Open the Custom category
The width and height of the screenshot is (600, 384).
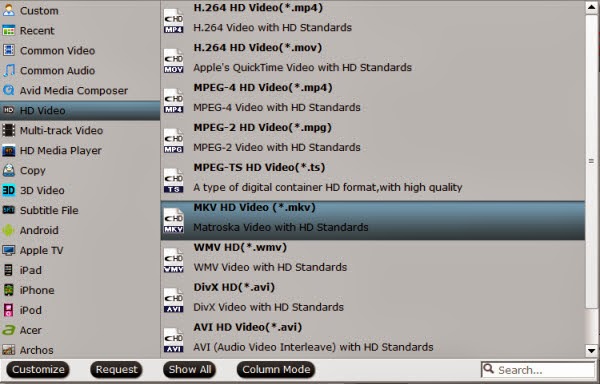click(x=80, y=10)
